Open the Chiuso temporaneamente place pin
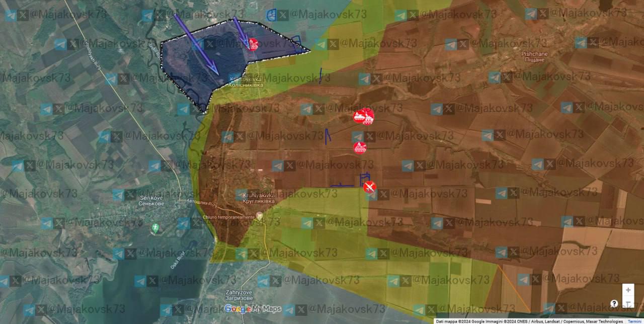Viewport: 644px width, 324px height. [x=260, y=215]
